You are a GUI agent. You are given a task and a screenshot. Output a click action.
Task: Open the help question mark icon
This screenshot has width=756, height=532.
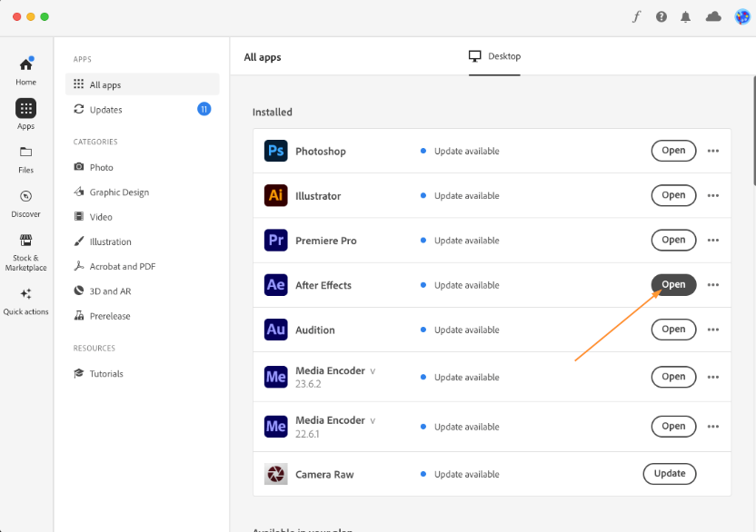[x=661, y=16]
